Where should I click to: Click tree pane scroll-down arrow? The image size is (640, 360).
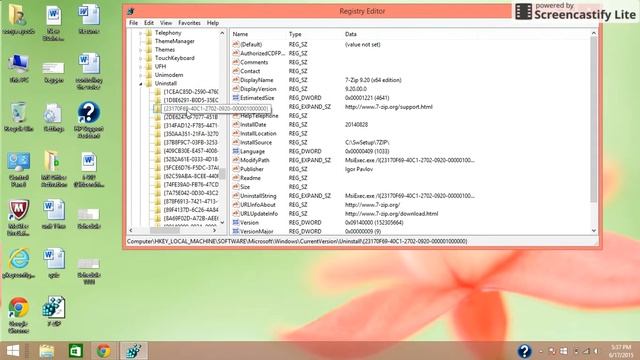(222, 222)
